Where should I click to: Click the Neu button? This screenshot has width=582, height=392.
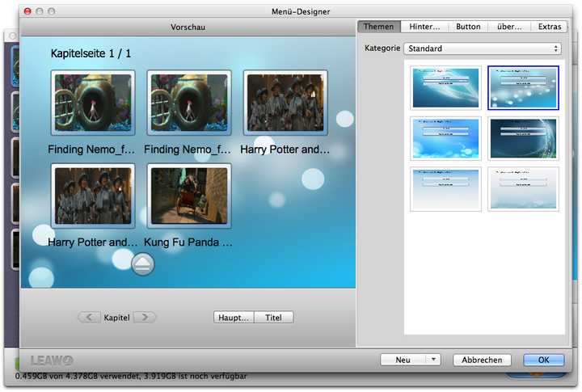(403, 360)
